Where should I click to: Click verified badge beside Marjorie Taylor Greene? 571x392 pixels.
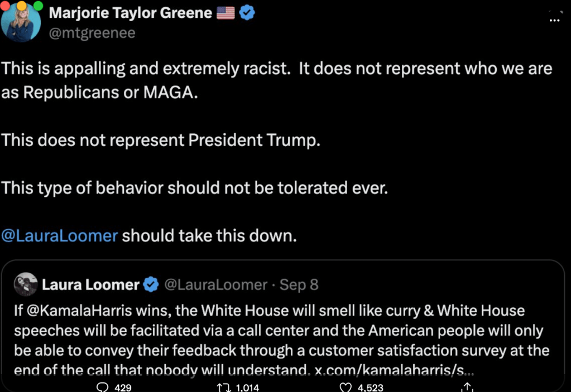(x=247, y=13)
